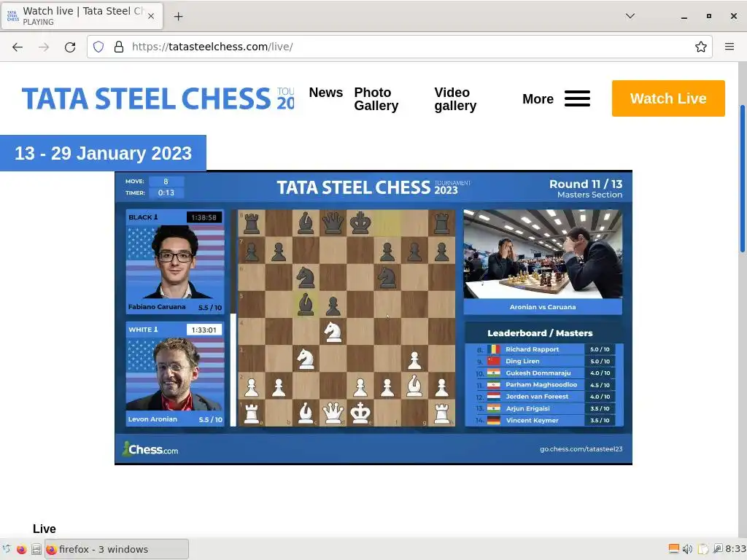Click the white clock showing 1:33:01
Viewport: 747px width, 560px height.
(204, 330)
